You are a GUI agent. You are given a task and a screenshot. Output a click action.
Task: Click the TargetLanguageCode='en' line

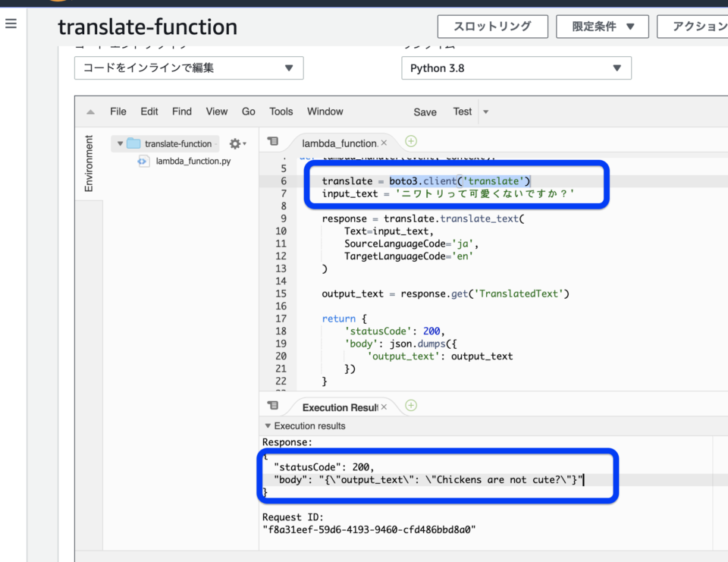[409, 256]
